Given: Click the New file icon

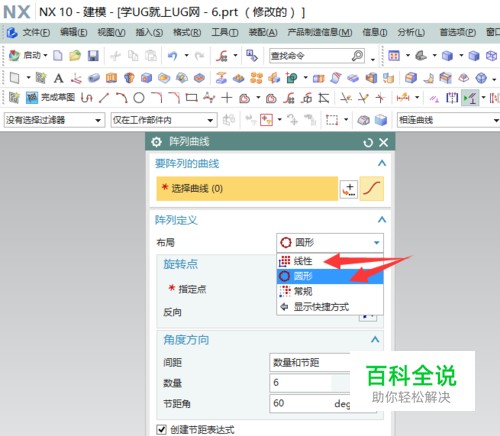Looking at the screenshot, I should pyautogui.click(x=58, y=55).
